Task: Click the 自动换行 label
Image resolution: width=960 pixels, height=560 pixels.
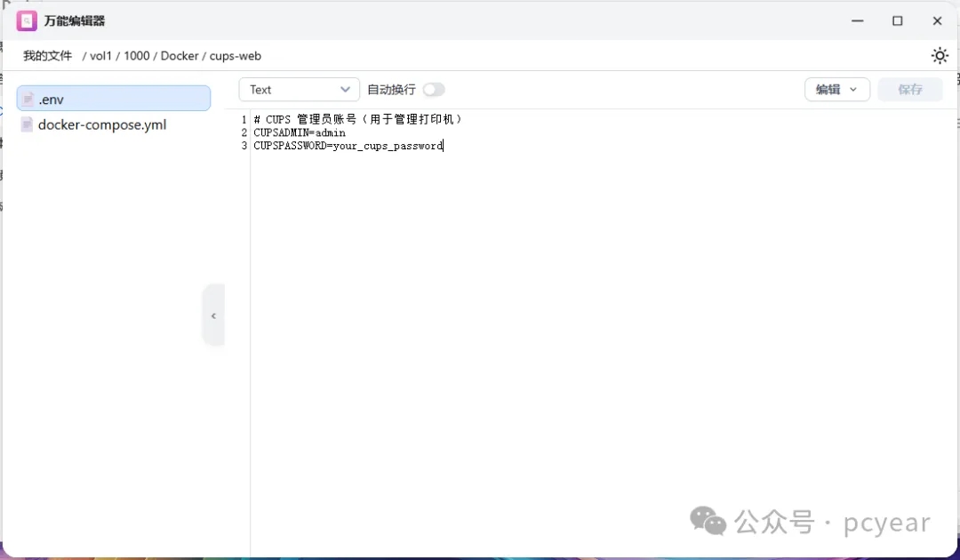Action: [391, 90]
